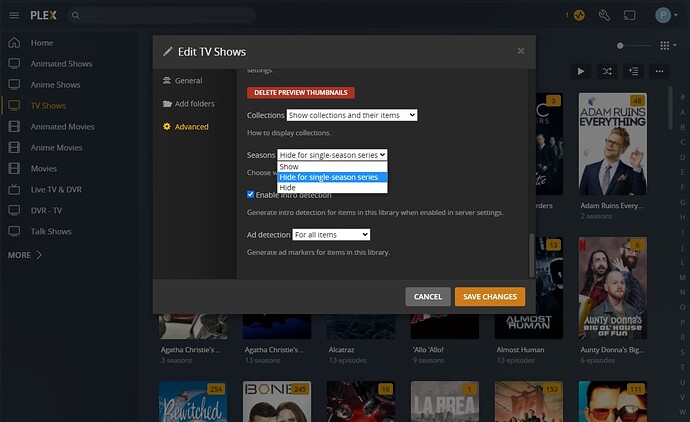Screen dimensions: 690x422
Task: Click the Play all button
Action: point(581,71)
